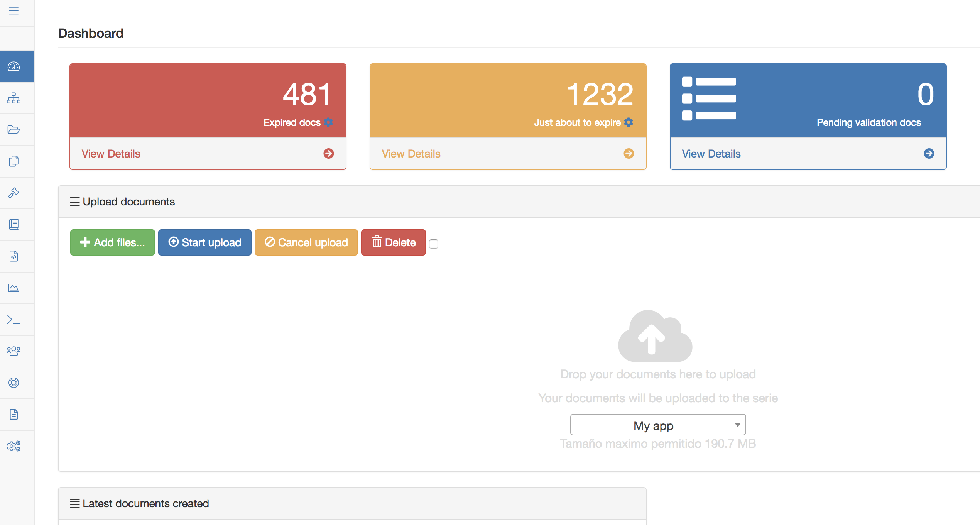Click Add files button

click(113, 242)
